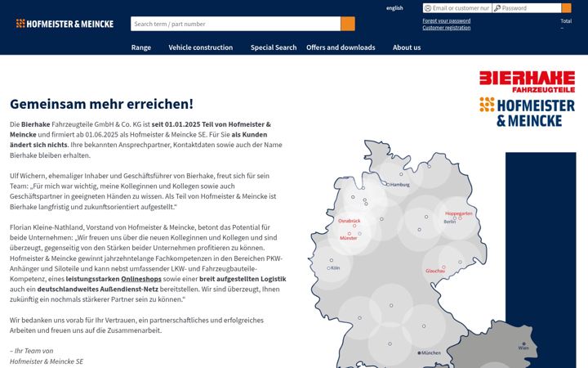Screen dimensions: 588x368
Task: Switch language via the english link
Action: click(x=394, y=8)
